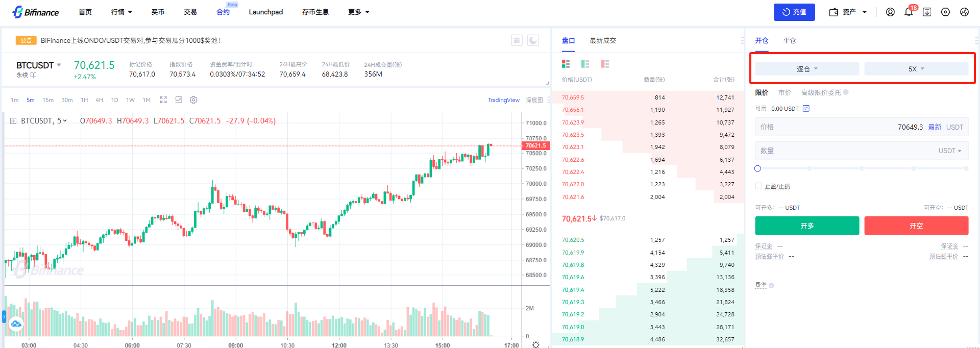Switch chart to 深度图 view
980x348 pixels.
click(534, 100)
